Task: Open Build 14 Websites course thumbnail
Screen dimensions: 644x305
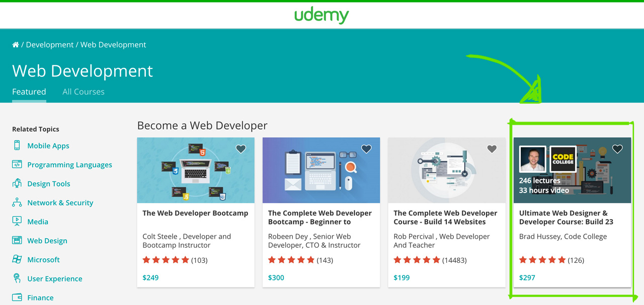Action: tap(447, 170)
